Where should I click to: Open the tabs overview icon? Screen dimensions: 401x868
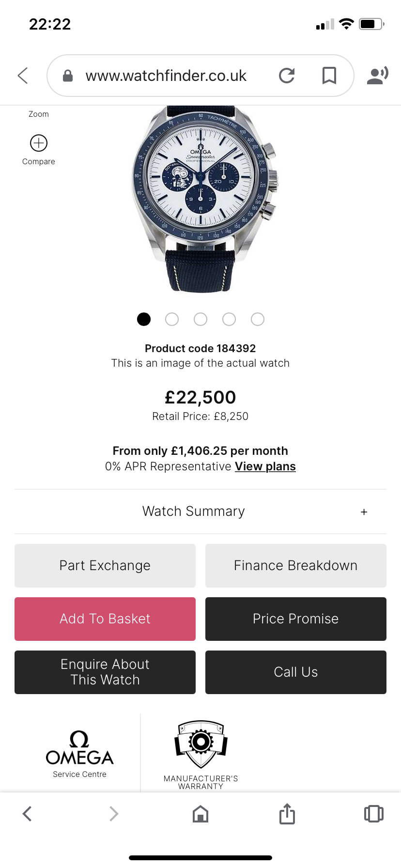[x=373, y=814]
